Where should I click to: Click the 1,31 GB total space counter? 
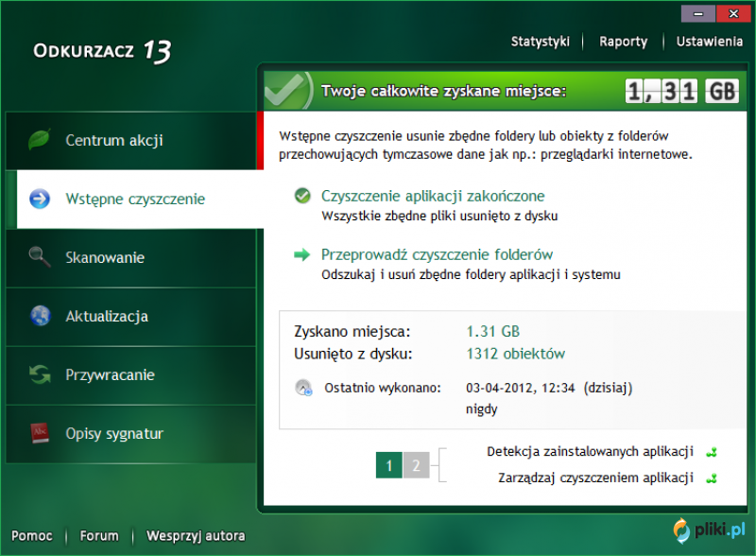coord(681,91)
